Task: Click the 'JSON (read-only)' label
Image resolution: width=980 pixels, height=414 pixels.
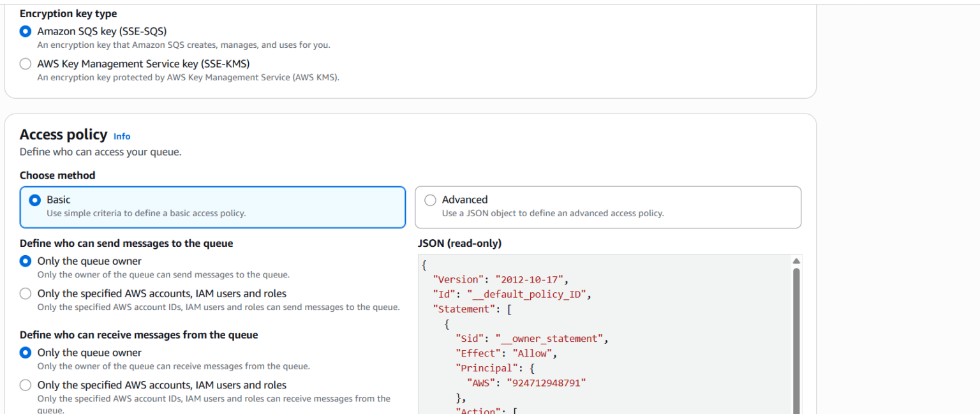Action: tap(459, 243)
